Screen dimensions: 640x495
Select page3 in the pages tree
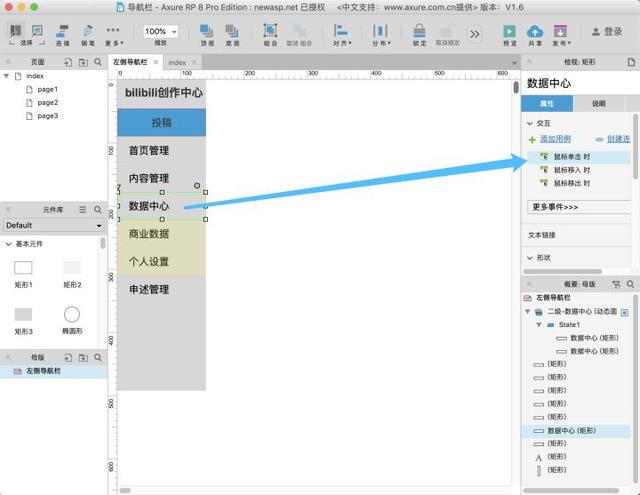[47, 116]
